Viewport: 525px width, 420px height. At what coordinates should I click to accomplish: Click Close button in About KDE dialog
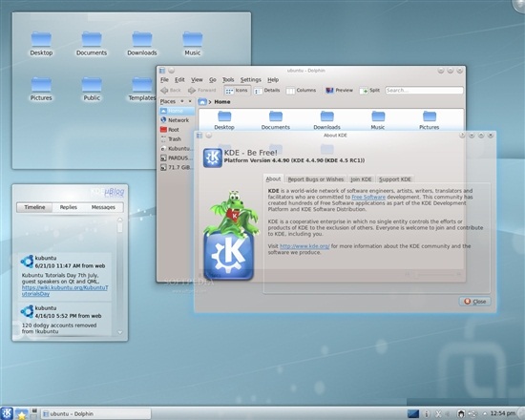[474, 301]
